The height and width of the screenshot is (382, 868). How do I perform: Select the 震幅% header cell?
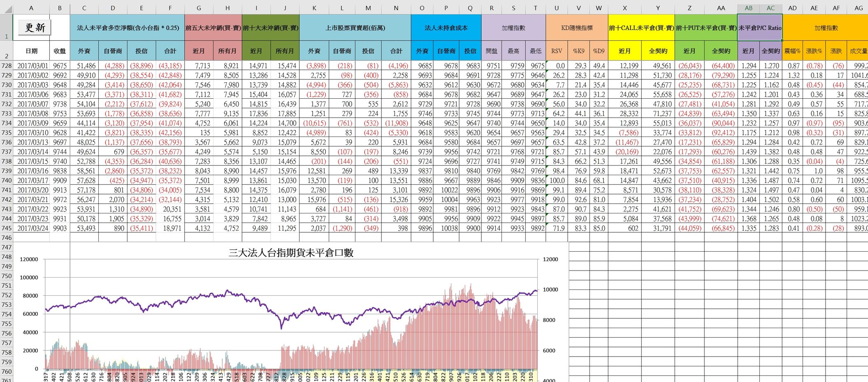click(792, 51)
